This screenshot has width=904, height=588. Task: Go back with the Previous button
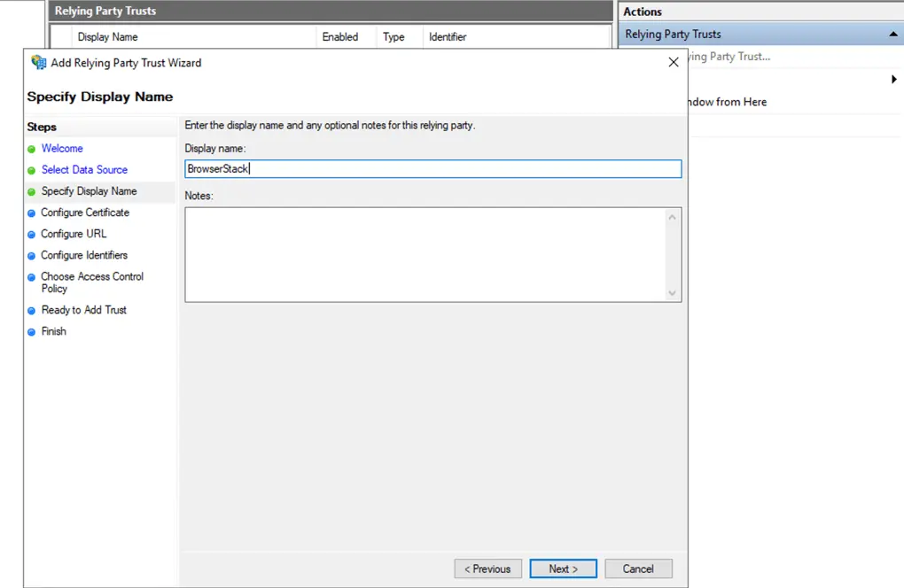[x=487, y=569]
